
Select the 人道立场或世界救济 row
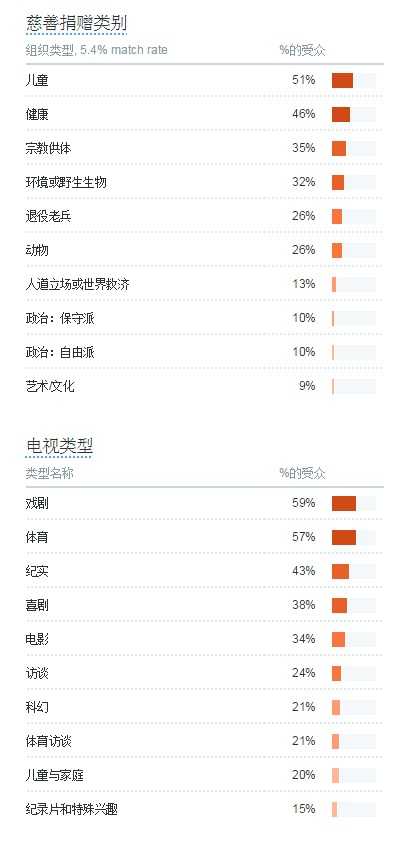pos(204,285)
